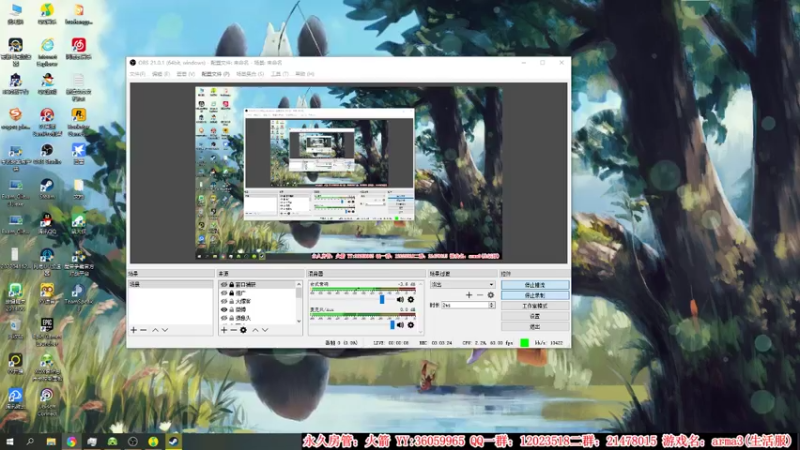Toggle visibility eye of third source row
This screenshot has height=450, width=800.
[x=224, y=301]
